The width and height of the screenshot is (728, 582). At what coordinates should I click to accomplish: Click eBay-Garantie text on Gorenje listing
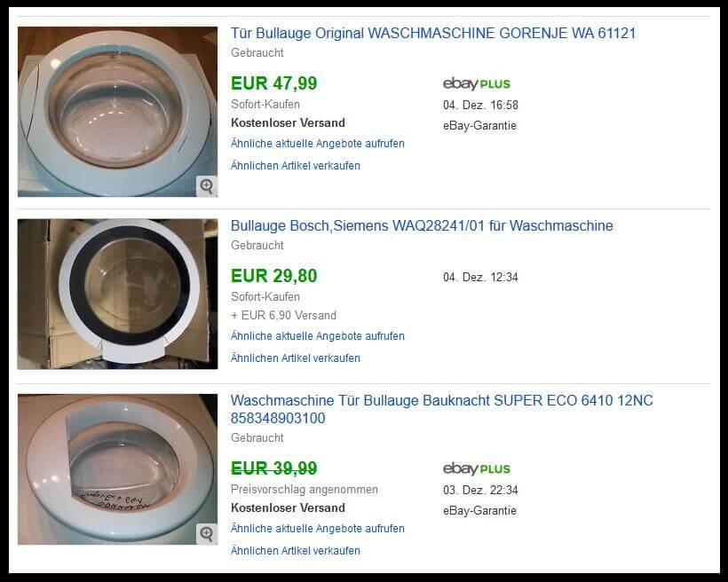point(479,126)
